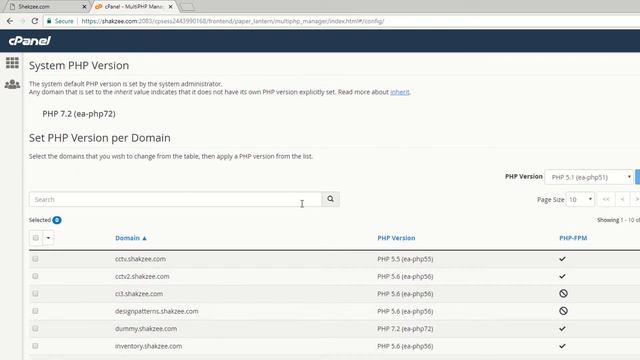
Task: Select the cctv2.shakzee.com checkbox
Action: [36, 276]
